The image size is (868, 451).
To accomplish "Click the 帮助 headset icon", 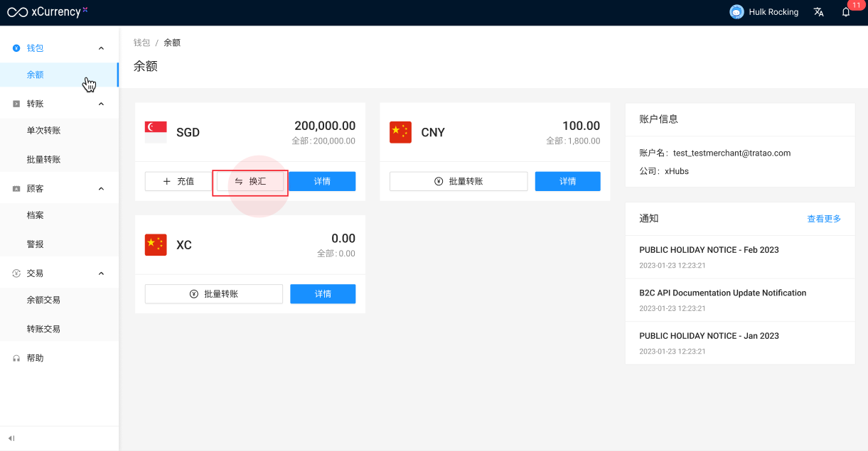I will coord(16,359).
